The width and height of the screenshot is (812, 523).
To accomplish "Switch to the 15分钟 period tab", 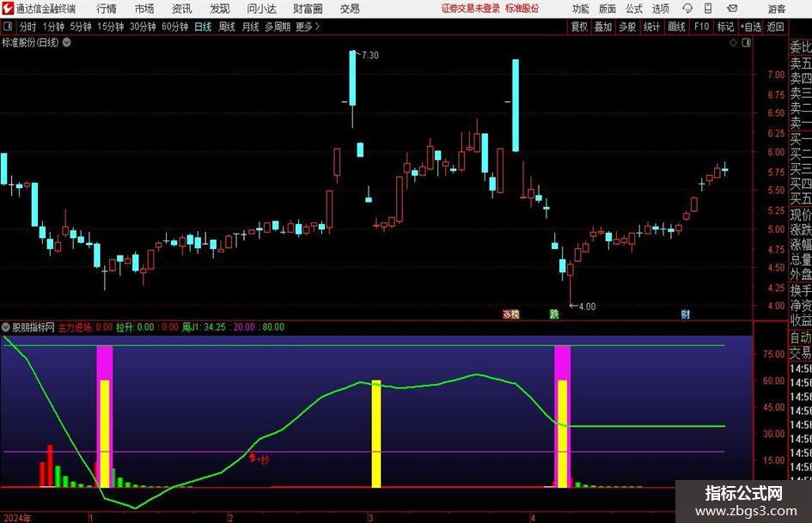I will point(111,27).
